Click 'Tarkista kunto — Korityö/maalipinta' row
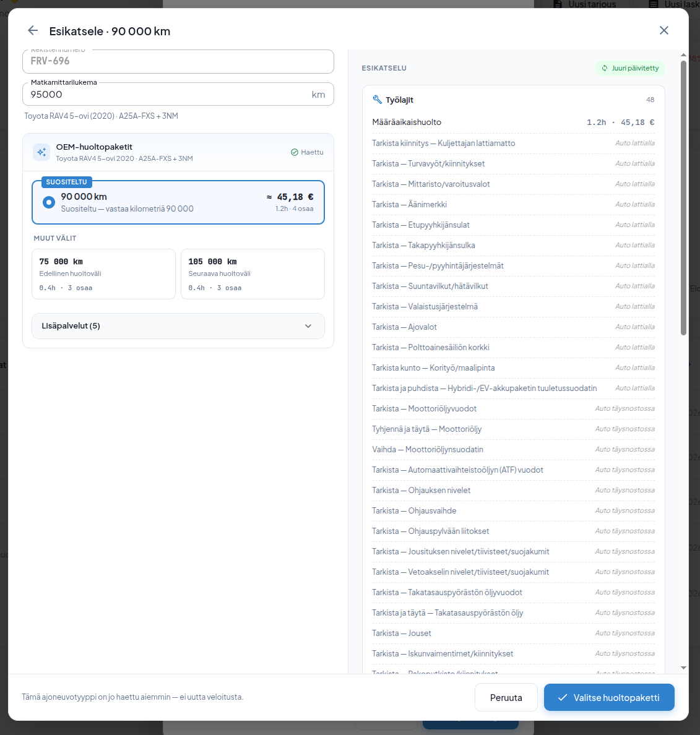 514,368
